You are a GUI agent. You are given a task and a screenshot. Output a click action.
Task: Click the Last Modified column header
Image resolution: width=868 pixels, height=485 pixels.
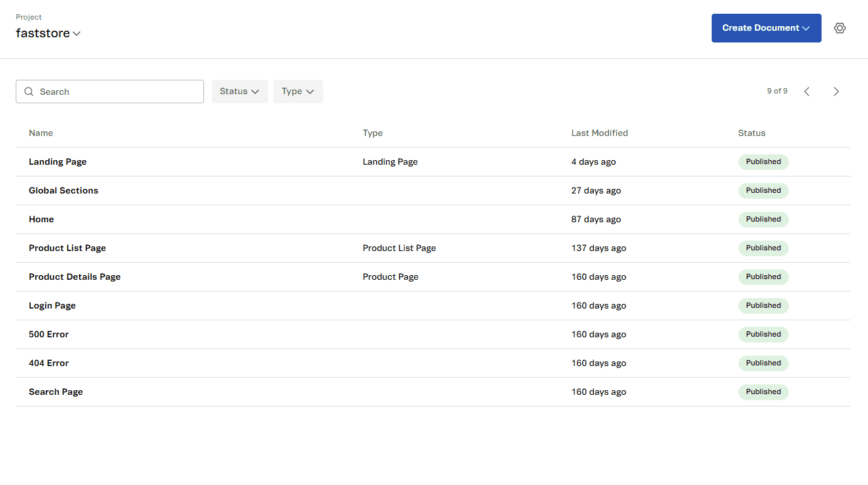point(599,133)
